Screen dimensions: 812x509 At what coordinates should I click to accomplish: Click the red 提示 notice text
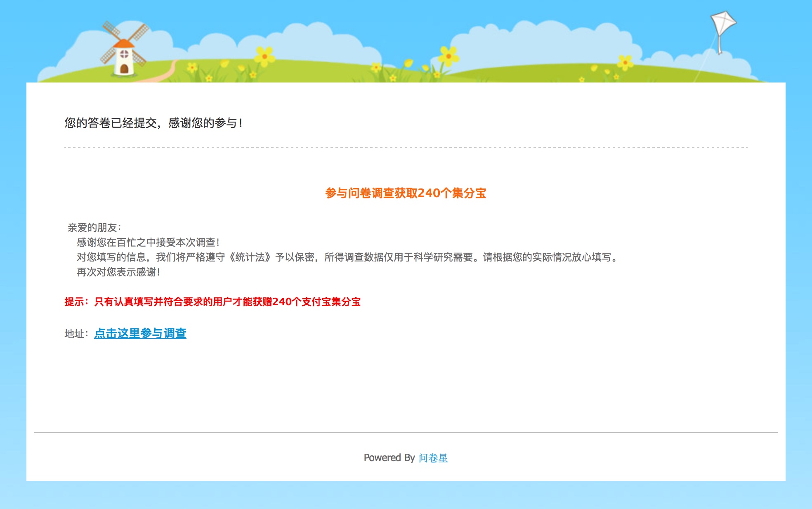click(x=212, y=302)
